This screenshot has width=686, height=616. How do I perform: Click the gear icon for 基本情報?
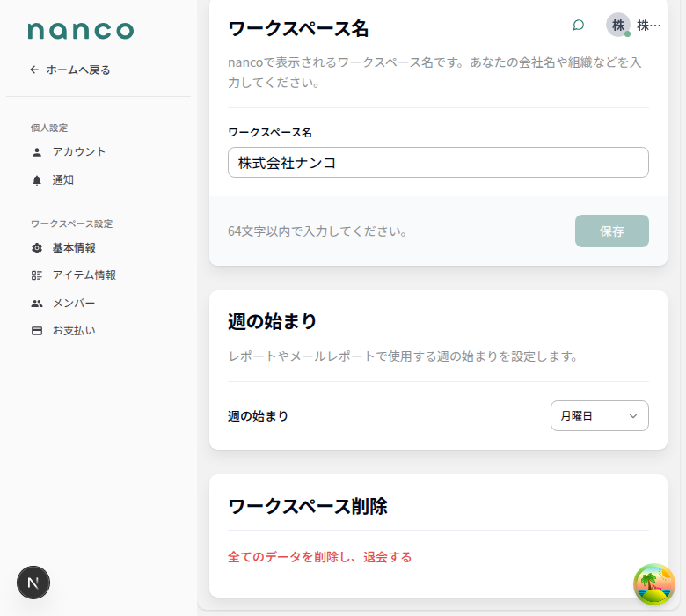(37, 248)
